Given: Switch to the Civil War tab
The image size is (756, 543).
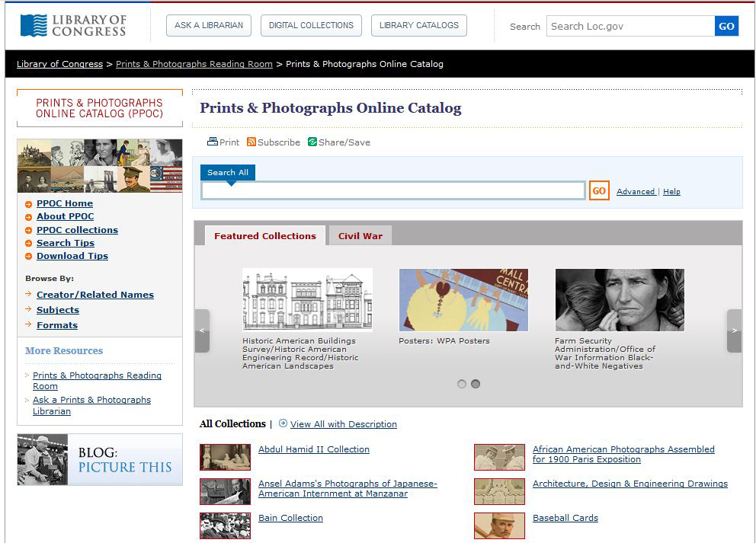Looking at the screenshot, I should 360,235.
